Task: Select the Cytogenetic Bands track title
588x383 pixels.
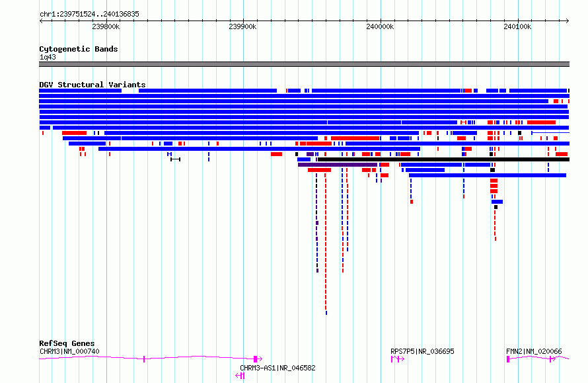Action: point(79,49)
